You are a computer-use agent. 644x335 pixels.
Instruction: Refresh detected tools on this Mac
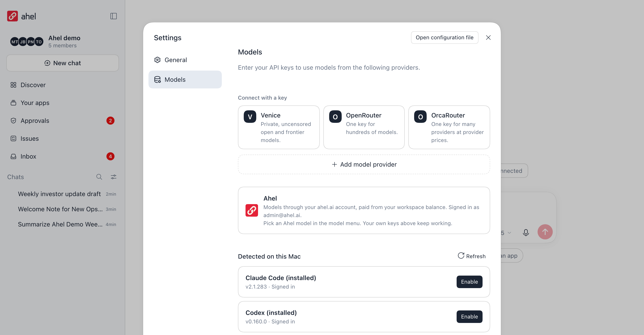472,256
